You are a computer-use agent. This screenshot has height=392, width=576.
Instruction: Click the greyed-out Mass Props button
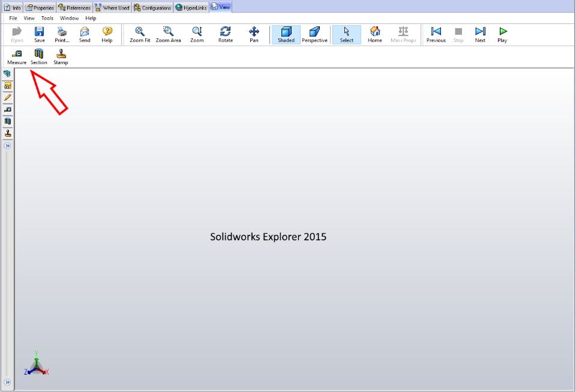[x=403, y=35]
